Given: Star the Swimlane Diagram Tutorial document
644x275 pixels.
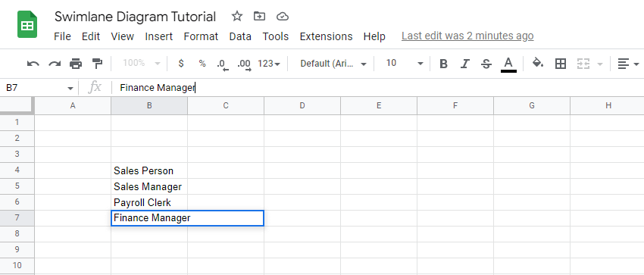Looking at the screenshot, I should [237, 17].
